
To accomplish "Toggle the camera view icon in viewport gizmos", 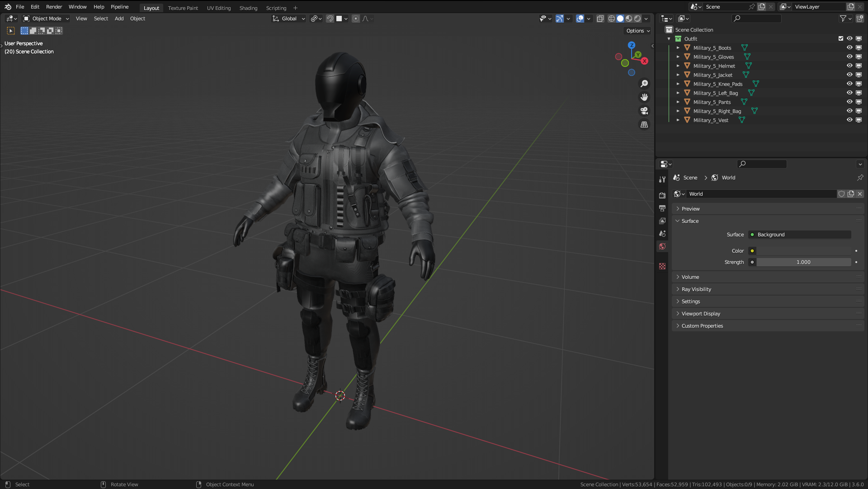I will 644,111.
